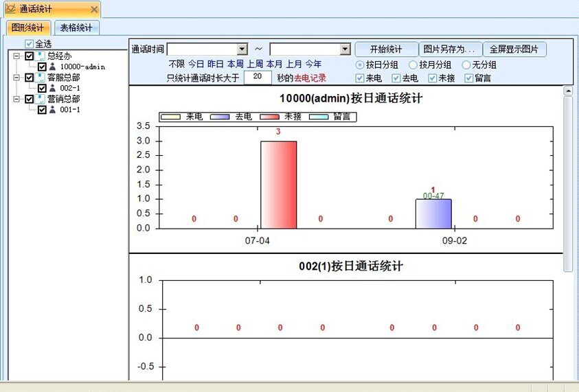Open the start 通话时间 dropdown
This screenshot has width=579, height=392.
point(242,49)
